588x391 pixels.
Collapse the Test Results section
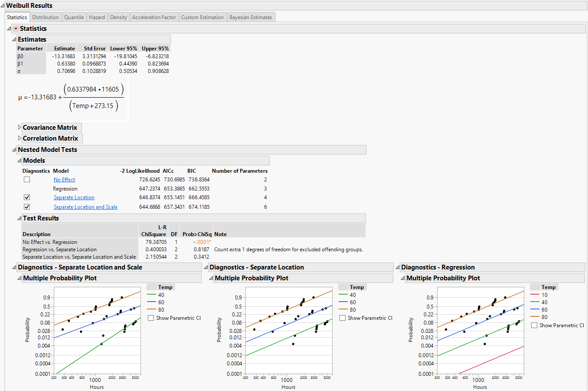point(20,218)
